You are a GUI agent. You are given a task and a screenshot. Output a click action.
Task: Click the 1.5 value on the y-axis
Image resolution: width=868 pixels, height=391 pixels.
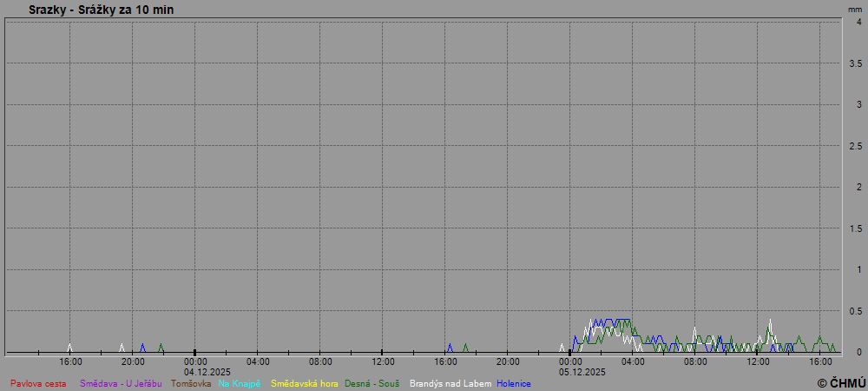click(855, 229)
